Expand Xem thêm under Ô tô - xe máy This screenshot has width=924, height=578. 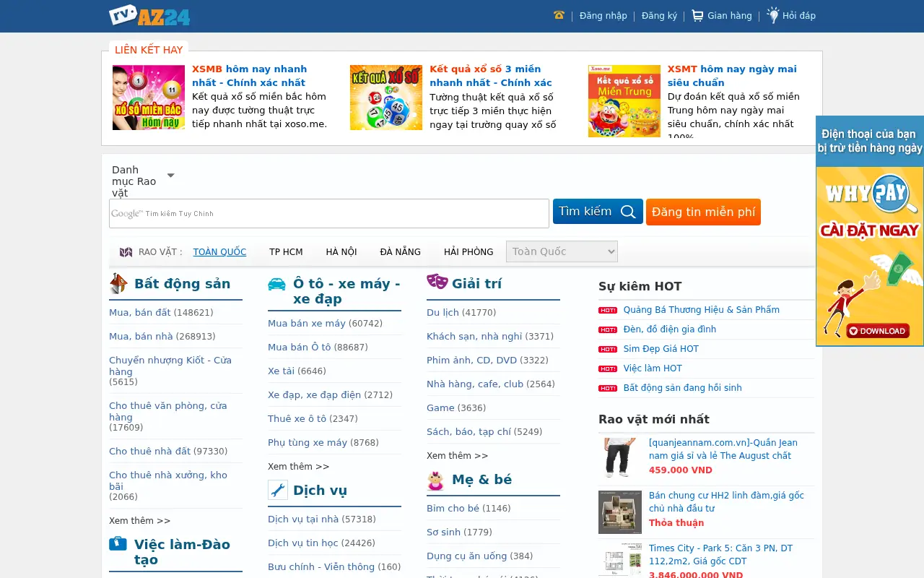click(x=299, y=467)
